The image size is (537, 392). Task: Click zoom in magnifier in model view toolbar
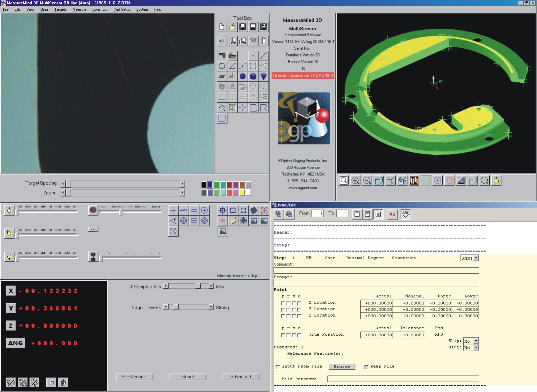tap(355, 181)
